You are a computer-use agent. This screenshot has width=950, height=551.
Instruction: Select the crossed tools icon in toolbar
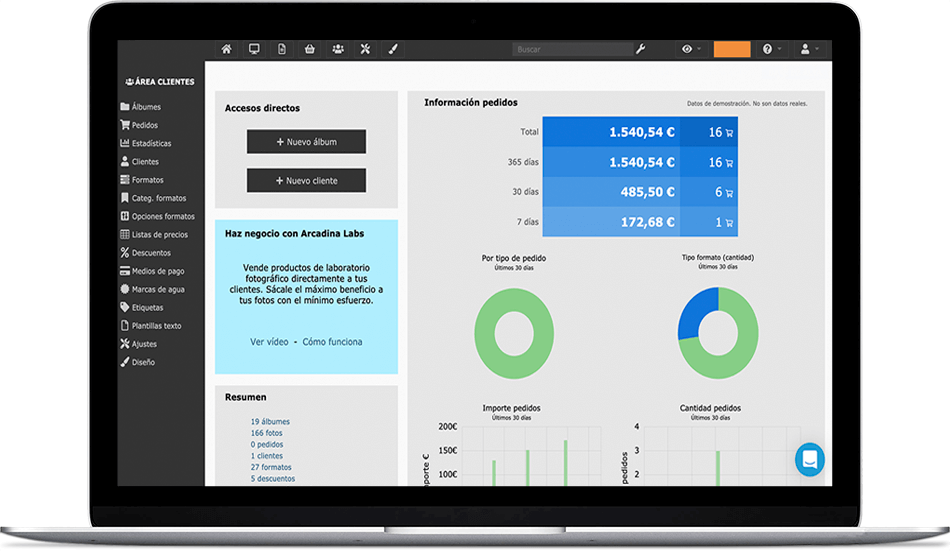pos(365,49)
